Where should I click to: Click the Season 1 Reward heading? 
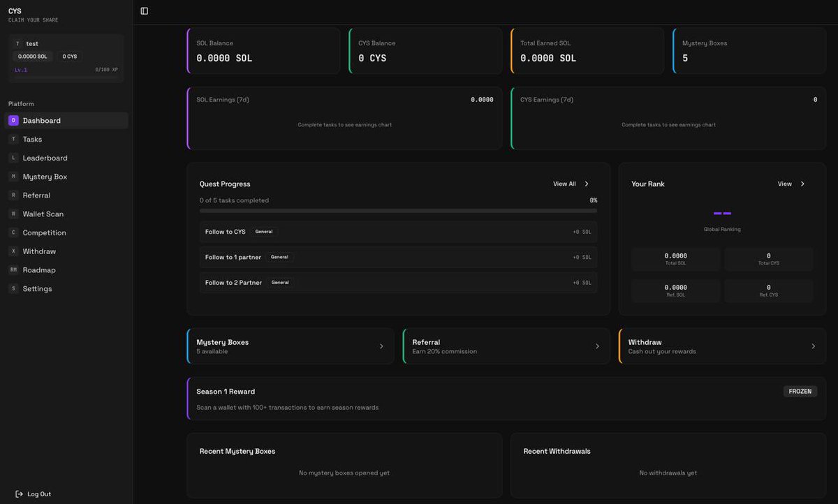click(x=226, y=392)
